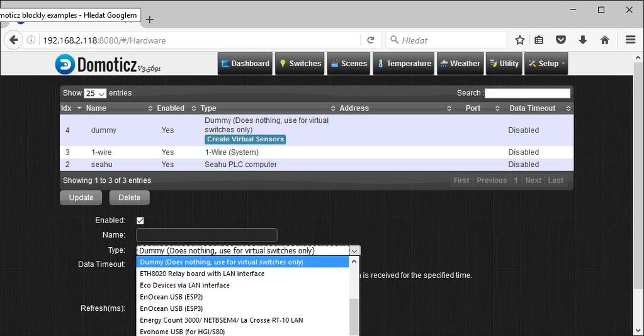Viewport: 644px width, 336px height.
Task: Click the Domoticz logo
Action: point(108,64)
